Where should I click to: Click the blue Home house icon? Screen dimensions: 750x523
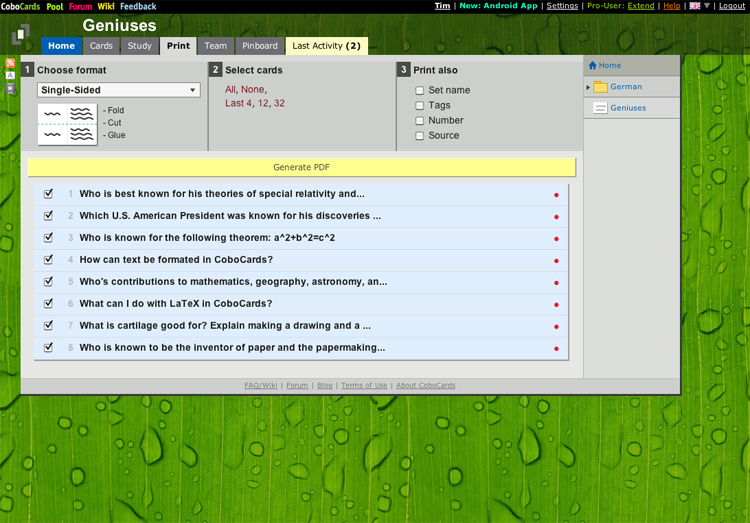pos(593,66)
